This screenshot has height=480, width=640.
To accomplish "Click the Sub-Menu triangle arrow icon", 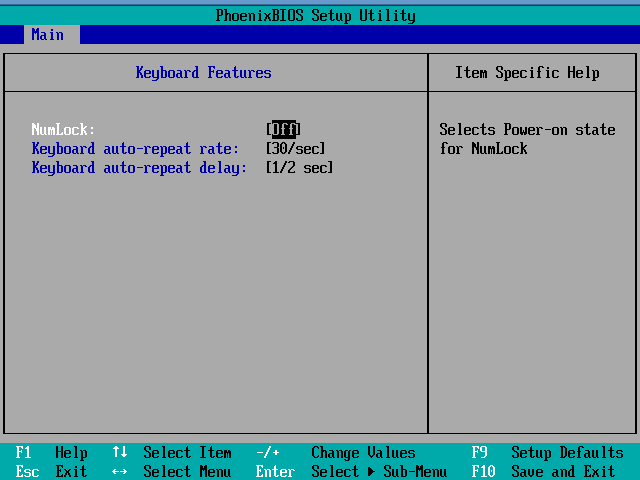I will click(x=371, y=472).
